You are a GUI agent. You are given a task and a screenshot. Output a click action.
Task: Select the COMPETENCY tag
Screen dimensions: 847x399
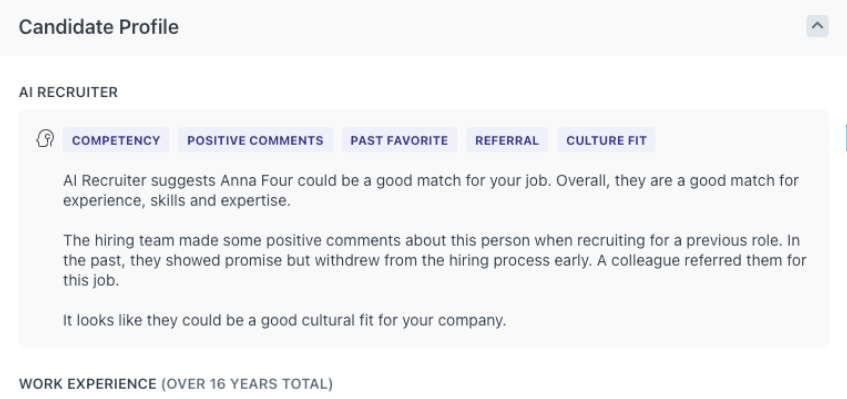[x=116, y=140]
